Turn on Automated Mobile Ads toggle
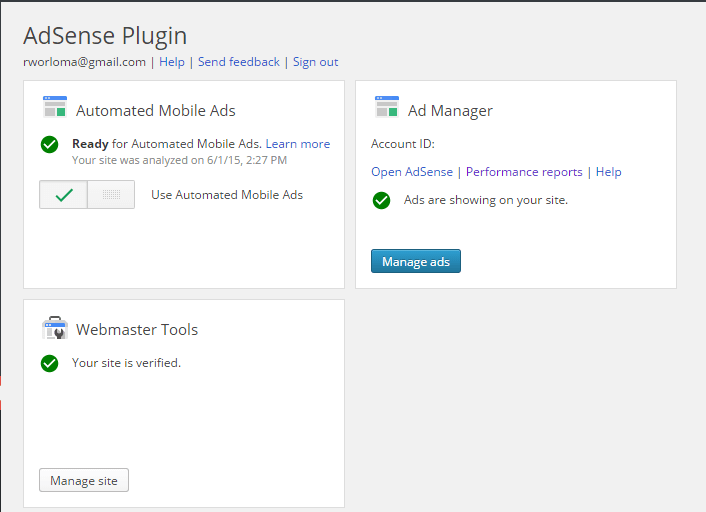Image resolution: width=706 pixels, height=512 pixels. click(63, 195)
